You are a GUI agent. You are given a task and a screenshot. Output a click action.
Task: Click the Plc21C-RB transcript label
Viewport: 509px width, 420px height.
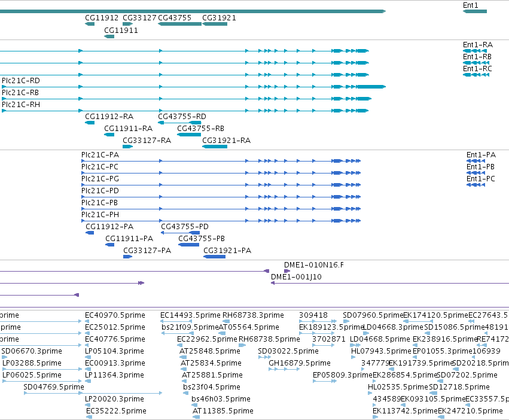(x=20, y=93)
